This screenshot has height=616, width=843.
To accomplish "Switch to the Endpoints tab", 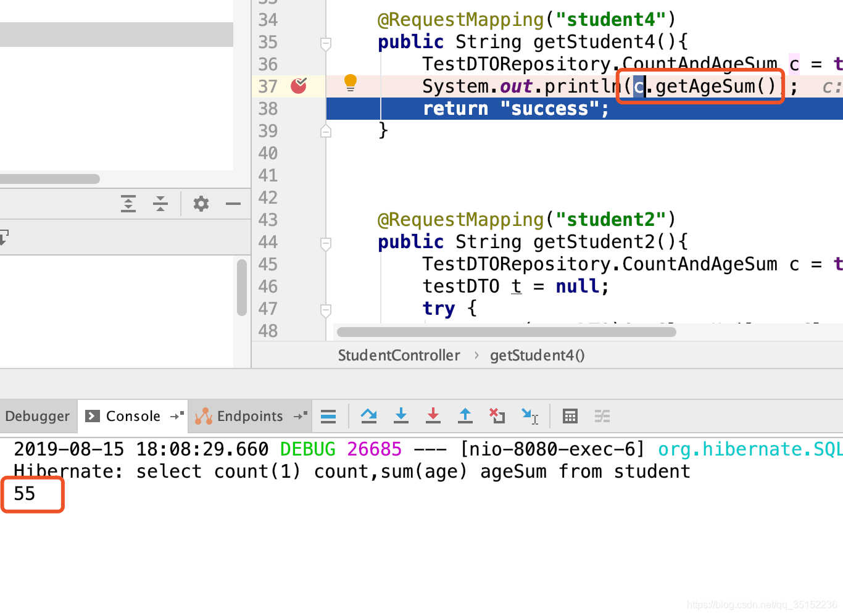I will click(x=249, y=416).
